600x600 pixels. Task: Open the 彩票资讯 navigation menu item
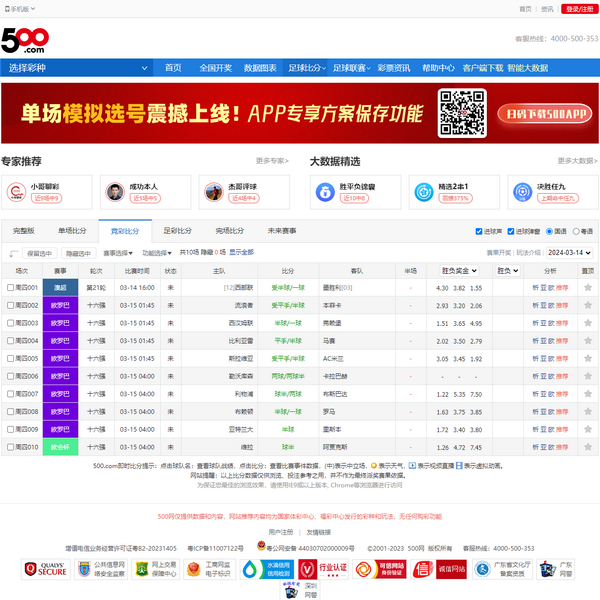(393, 68)
